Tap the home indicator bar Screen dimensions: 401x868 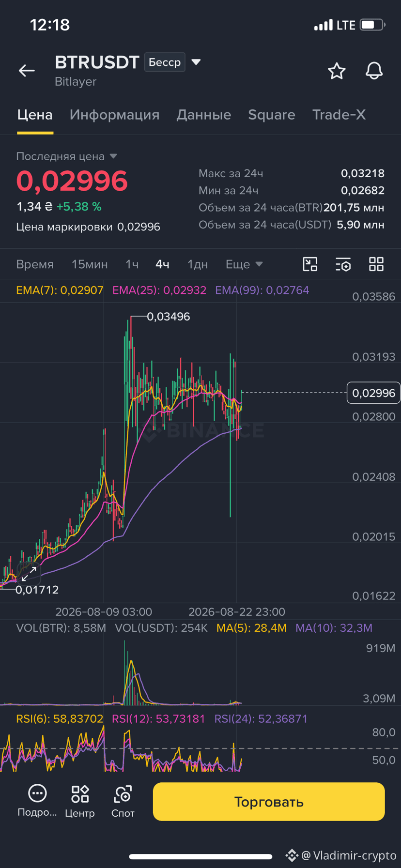[200, 856]
